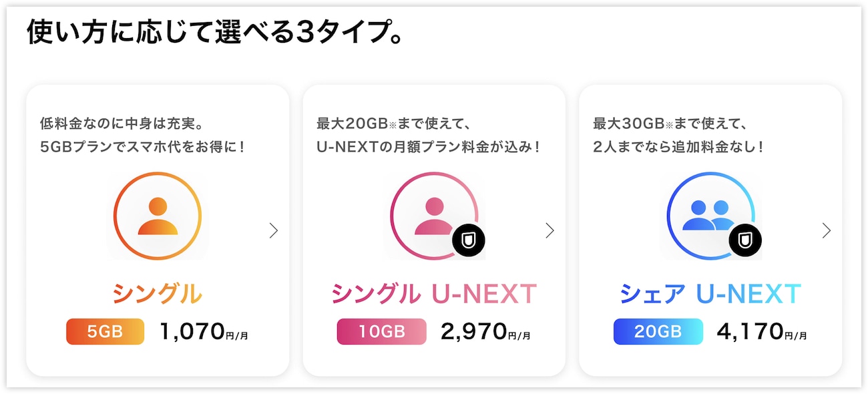Click the orange single-person icon

click(x=158, y=216)
